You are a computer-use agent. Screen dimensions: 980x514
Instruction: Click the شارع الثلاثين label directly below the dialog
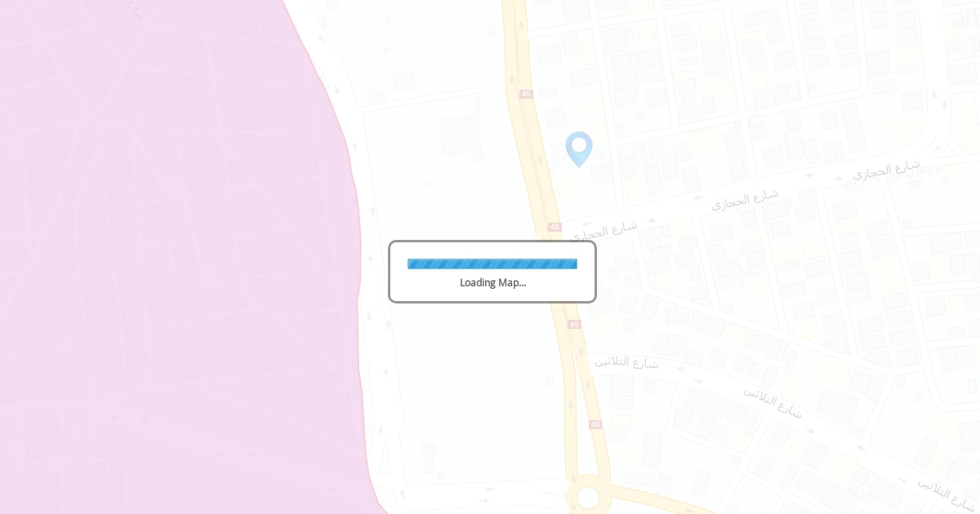pos(626,361)
